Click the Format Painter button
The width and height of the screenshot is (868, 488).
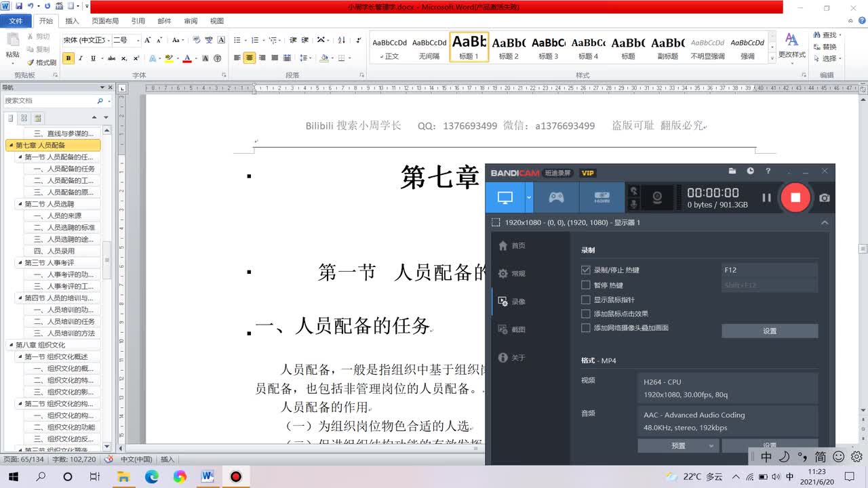42,62
